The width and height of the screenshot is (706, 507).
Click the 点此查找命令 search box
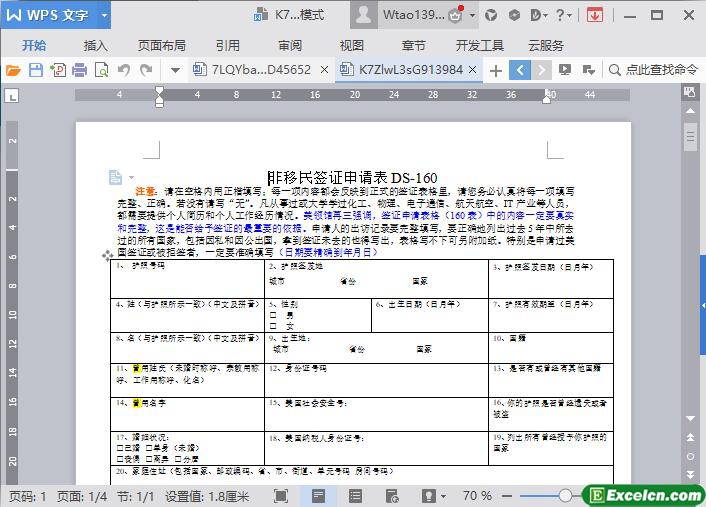pos(655,70)
